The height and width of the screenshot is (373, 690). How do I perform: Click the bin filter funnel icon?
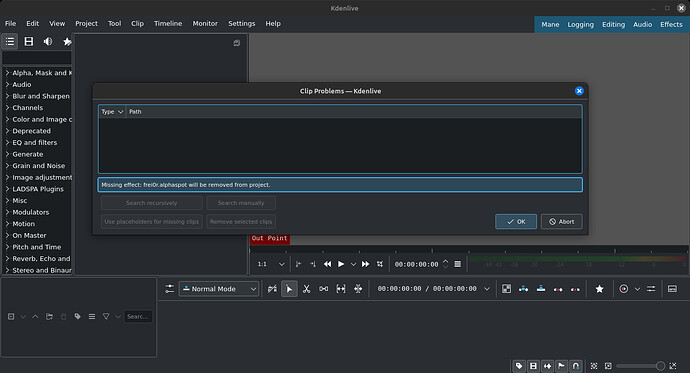[106, 316]
